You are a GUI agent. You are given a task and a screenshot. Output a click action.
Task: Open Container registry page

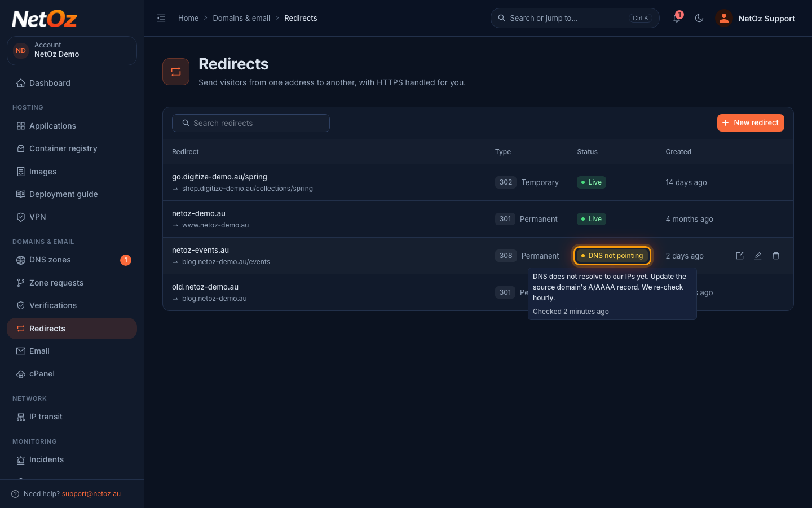click(x=72, y=148)
